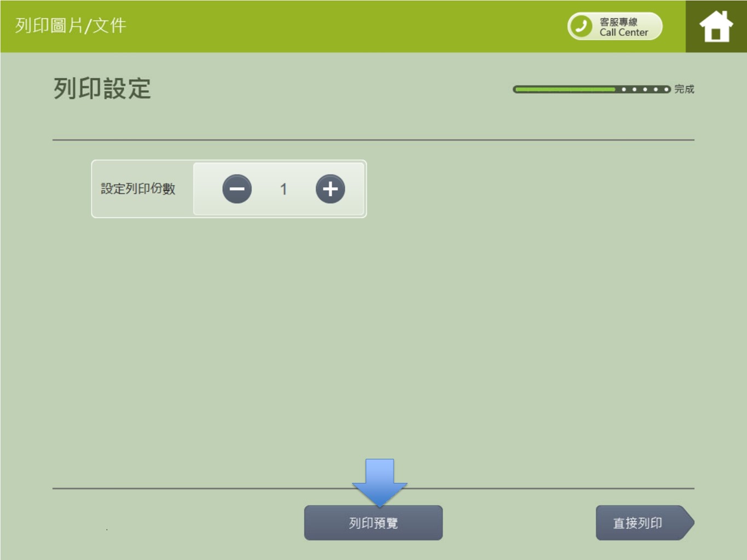Select the 直接列印 button
747x560 pixels.
638,523
